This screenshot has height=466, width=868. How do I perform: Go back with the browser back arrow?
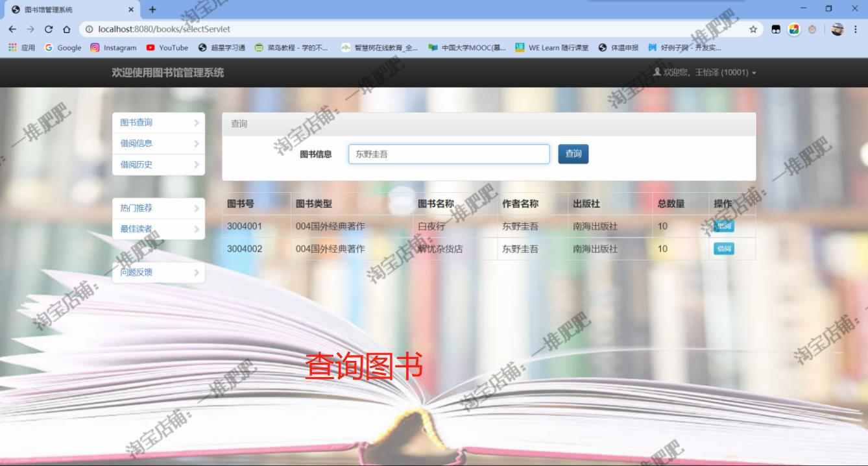point(12,29)
